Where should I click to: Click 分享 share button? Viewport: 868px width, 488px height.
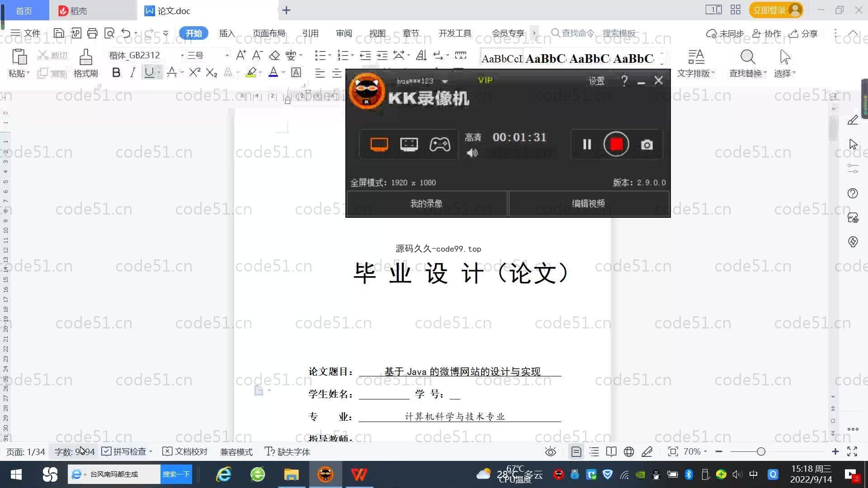(x=804, y=33)
